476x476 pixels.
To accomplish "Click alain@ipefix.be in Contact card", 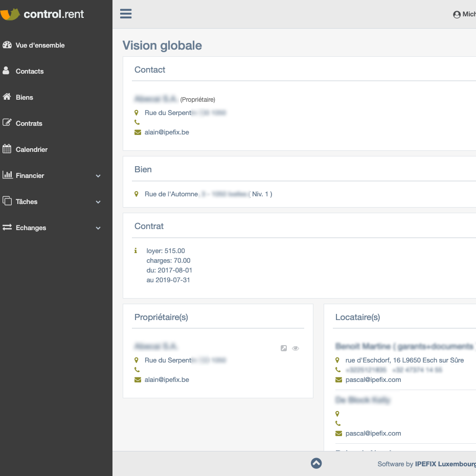I will point(167,132).
